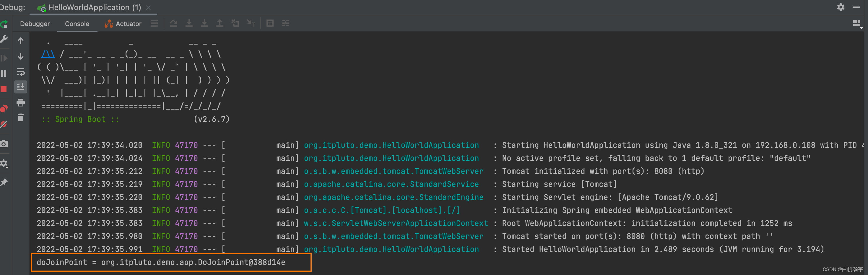This screenshot has height=275, width=868.
Task: Clear all console output with trash icon
Action: [21, 117]
